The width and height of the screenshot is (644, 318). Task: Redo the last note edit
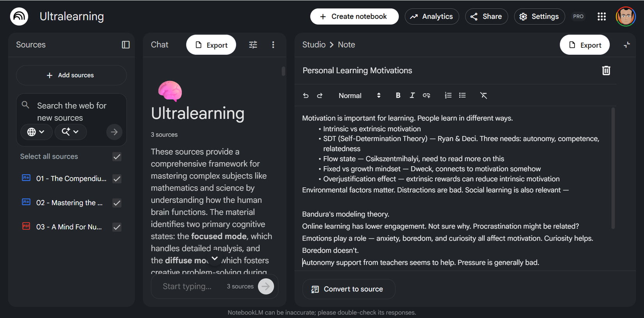320,95
